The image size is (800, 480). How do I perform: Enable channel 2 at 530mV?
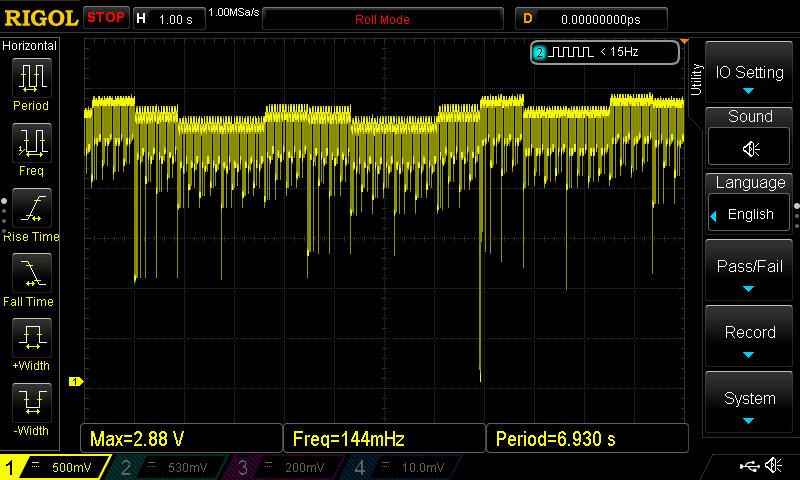(x=170, y=467)
